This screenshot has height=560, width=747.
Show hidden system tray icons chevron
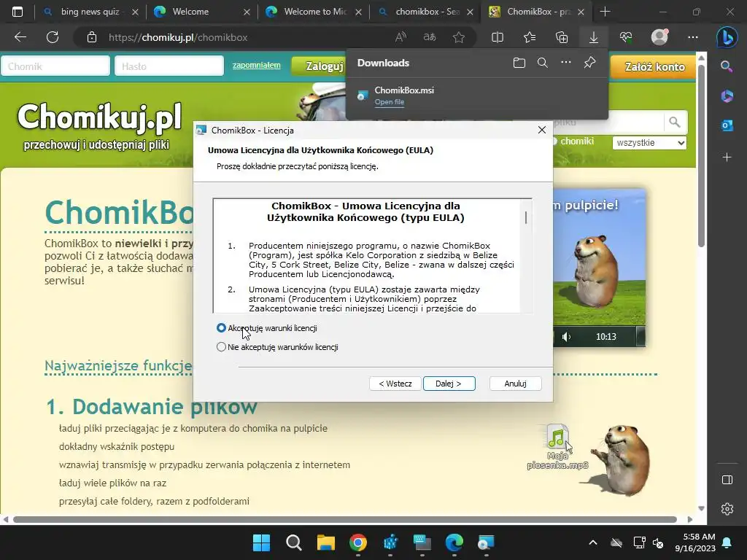(x=593, y=542)
